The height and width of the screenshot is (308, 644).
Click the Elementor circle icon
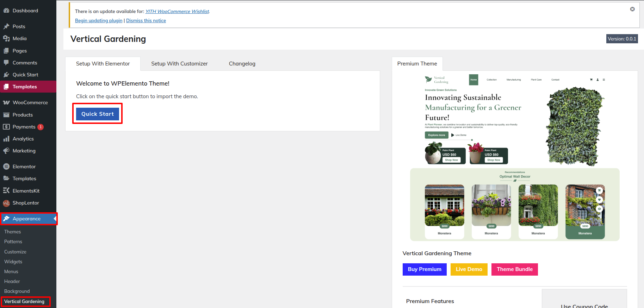point(6,166)
